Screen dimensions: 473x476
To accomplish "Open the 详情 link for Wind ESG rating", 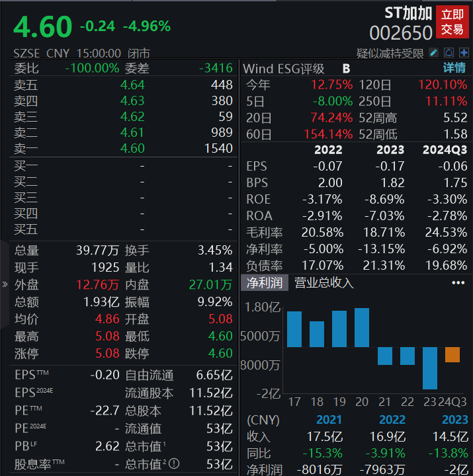I will coord(454,67).
